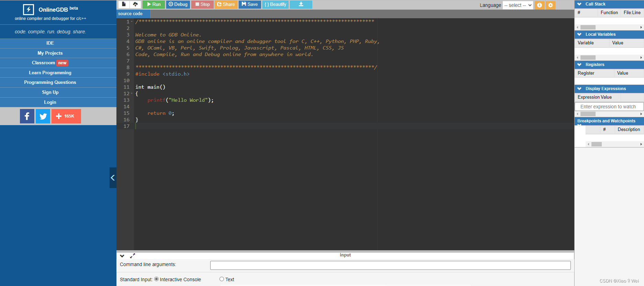Select Interactive Console standard input
644x286 pixels.
click(x=157, y=279)
